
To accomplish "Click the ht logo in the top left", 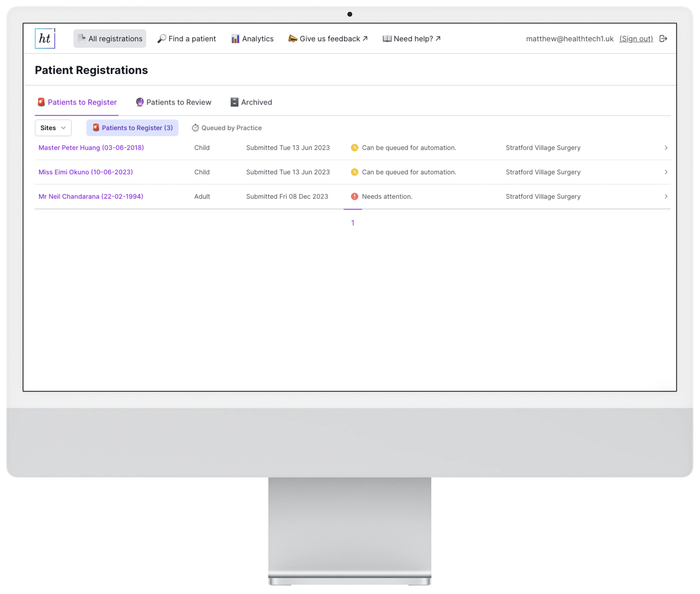I will [x=45, y=38].
